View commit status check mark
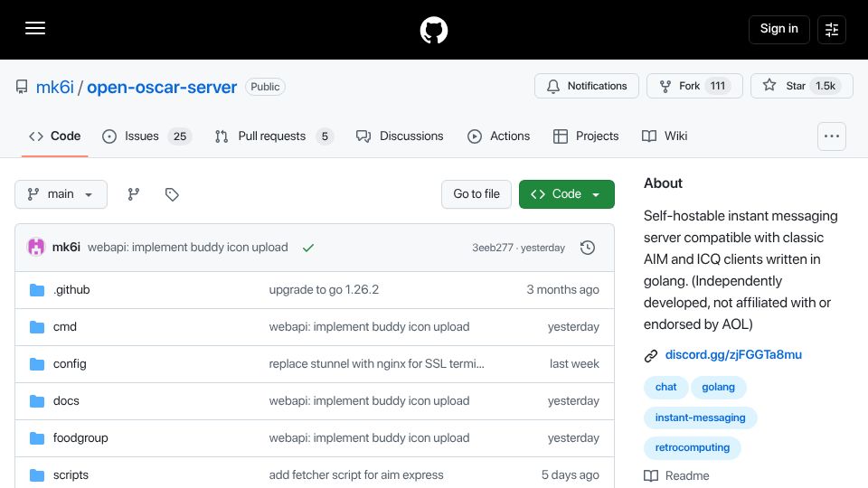The width and height of the screenshot is (868, 488). point(308,248)
